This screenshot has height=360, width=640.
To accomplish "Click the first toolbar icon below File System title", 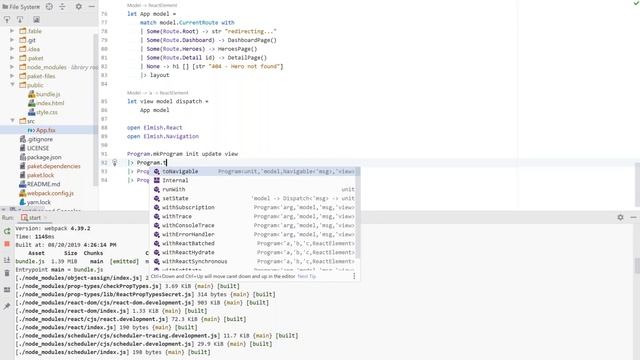I will 7,20.
